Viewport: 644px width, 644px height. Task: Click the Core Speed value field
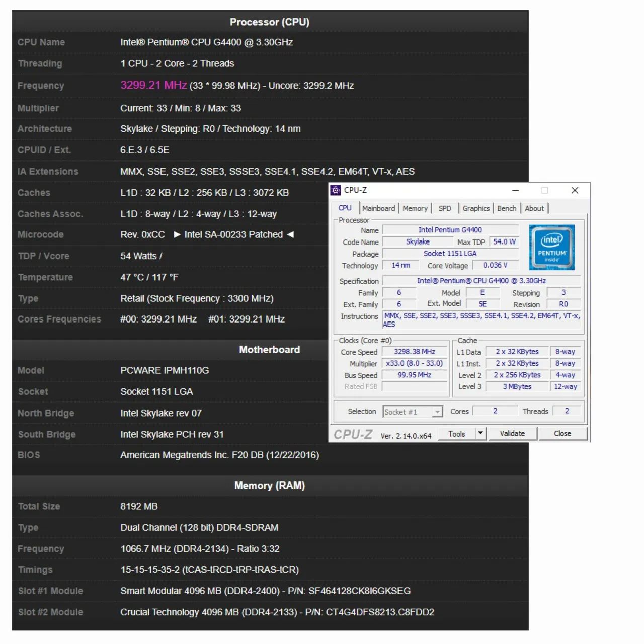(414, 352)
